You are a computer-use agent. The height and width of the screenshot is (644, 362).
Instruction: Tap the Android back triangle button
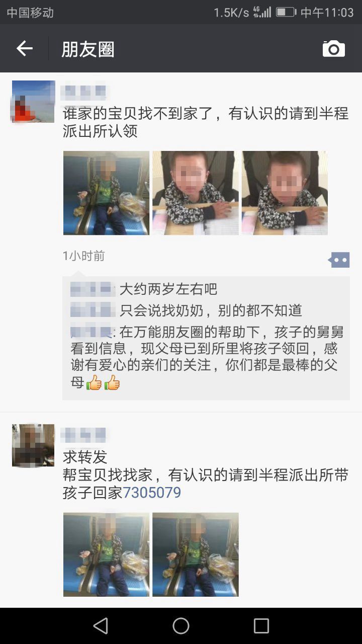click(x=101, y=626)
